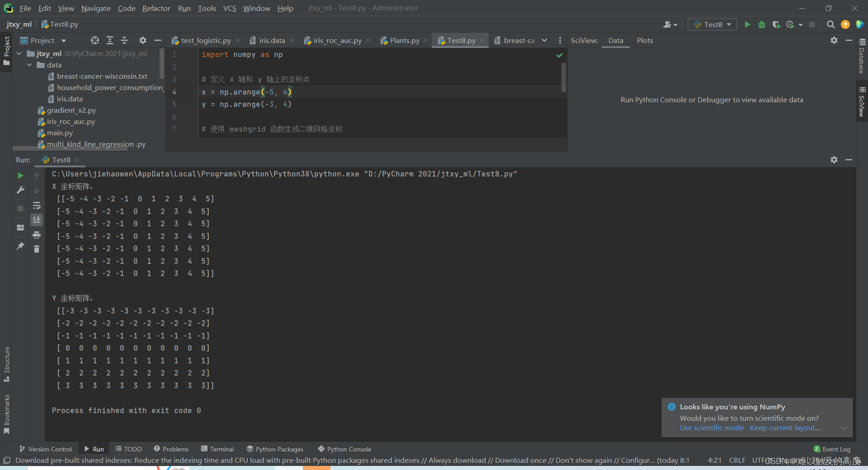868x470 pixels.
Task: Open the Terminal tool window
Action: [x=217, y=449]
